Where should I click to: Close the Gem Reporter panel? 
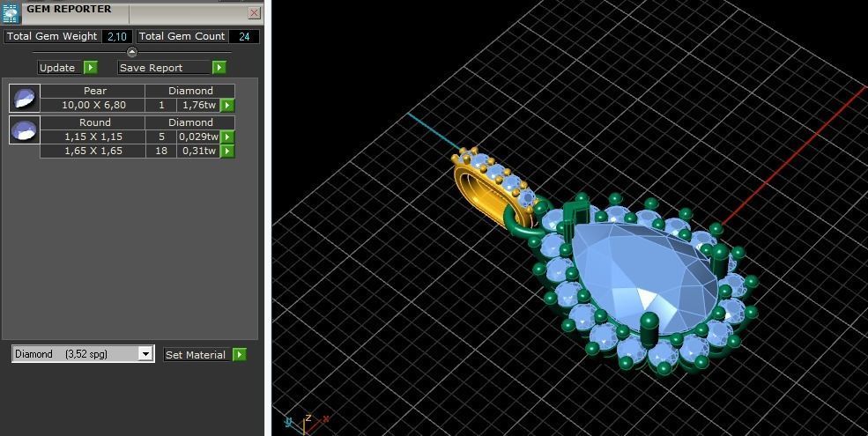pyautogui.click(x=254, y=12)
